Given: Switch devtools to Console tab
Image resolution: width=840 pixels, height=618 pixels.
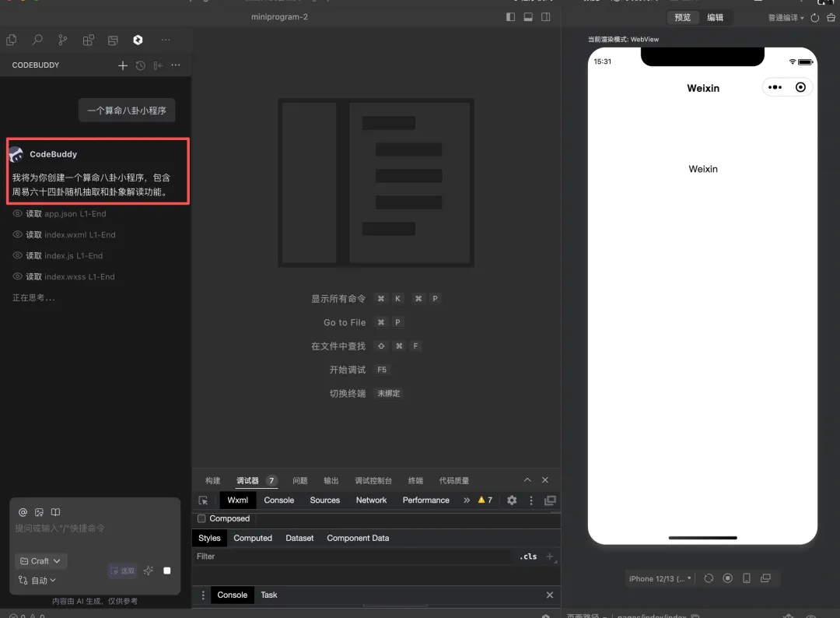Looking at the screenshot, I should [279, 500].
